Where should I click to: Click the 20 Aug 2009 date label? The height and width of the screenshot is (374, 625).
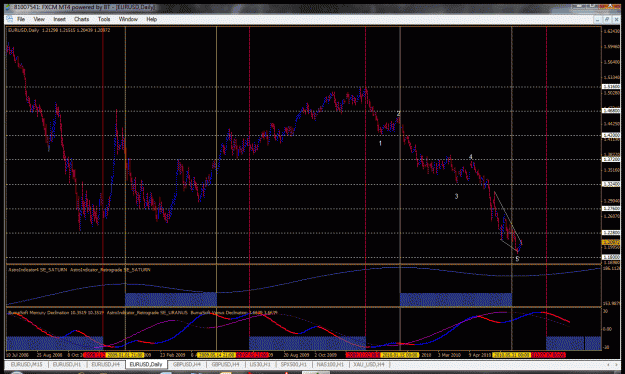[x=297, y=355]
